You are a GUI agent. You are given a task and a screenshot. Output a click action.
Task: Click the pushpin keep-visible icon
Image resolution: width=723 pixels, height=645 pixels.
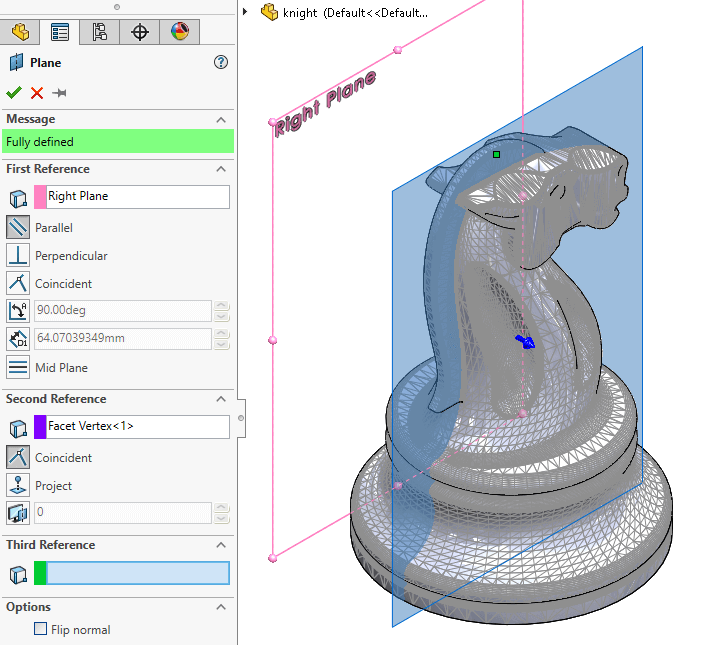tap(60, 93)
